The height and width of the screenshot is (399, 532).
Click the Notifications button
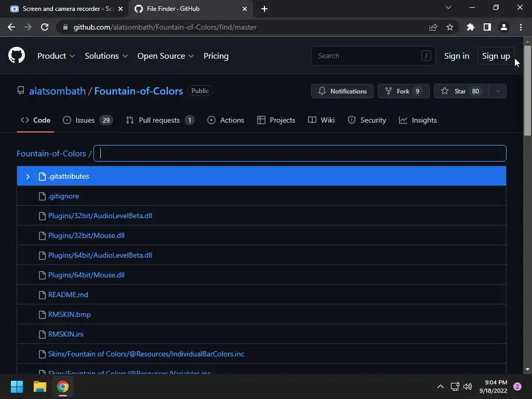342,91
